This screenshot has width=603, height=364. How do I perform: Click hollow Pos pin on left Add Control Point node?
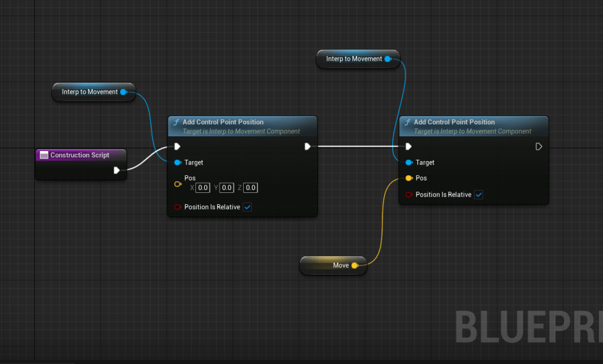pos(178,185)
